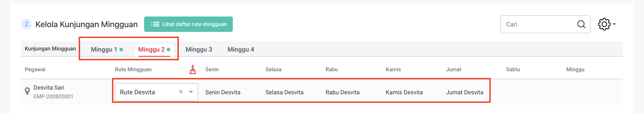Click the Rabu Desvita visit cell
Screen dimensions: 644x114
(342, 93)
